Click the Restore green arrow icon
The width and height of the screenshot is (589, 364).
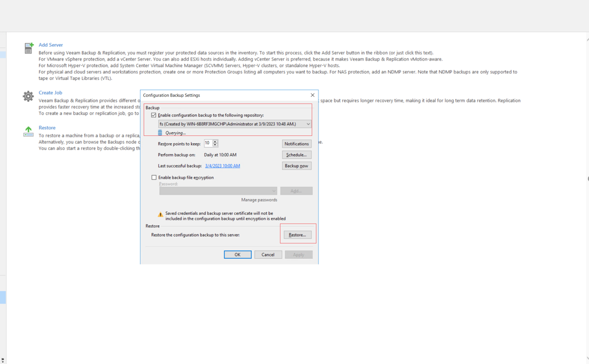[28, 131]
